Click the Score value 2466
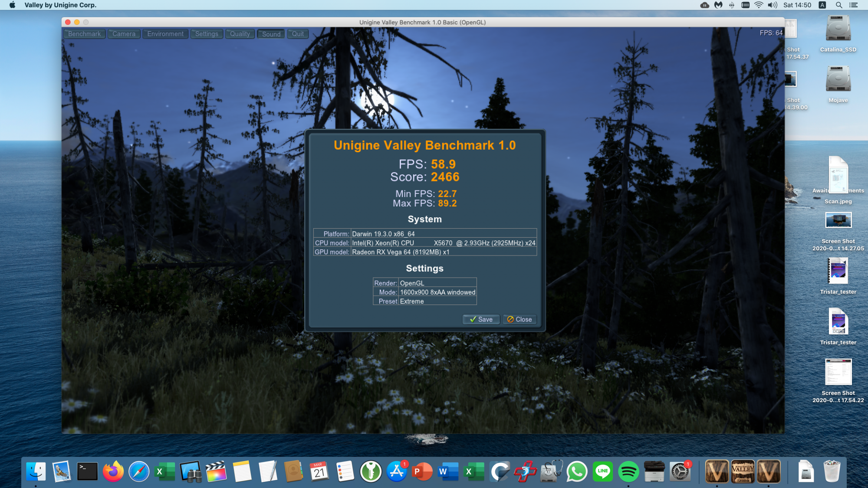The image size is (868, 488). (x=445, y=177)
